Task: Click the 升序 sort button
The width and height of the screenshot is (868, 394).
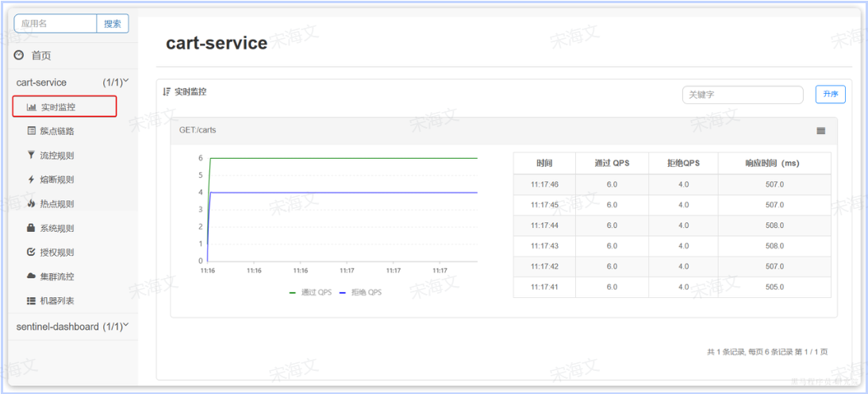Action: [831, 95]
